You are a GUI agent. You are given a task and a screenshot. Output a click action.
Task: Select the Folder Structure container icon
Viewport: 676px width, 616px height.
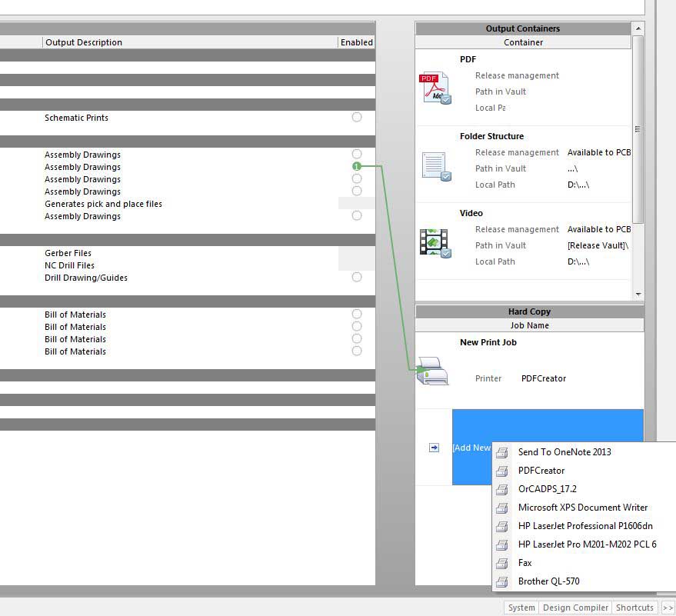[x=435, y=165]
